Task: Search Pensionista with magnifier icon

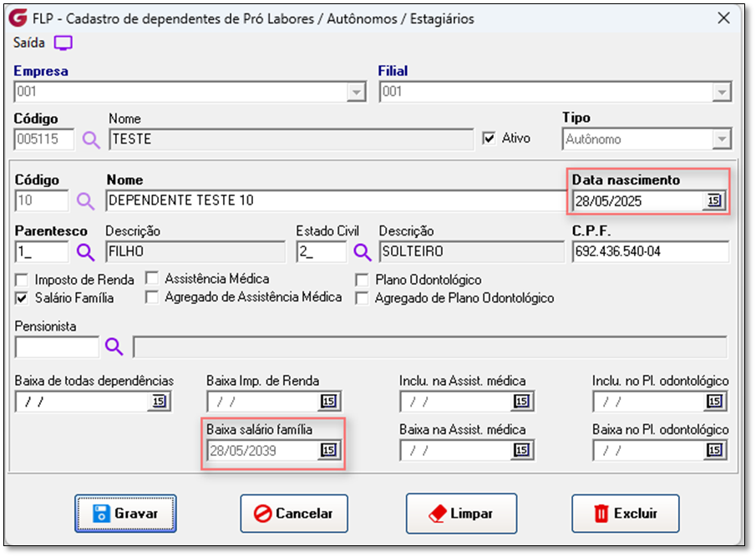Action: [x=114, y=347]
